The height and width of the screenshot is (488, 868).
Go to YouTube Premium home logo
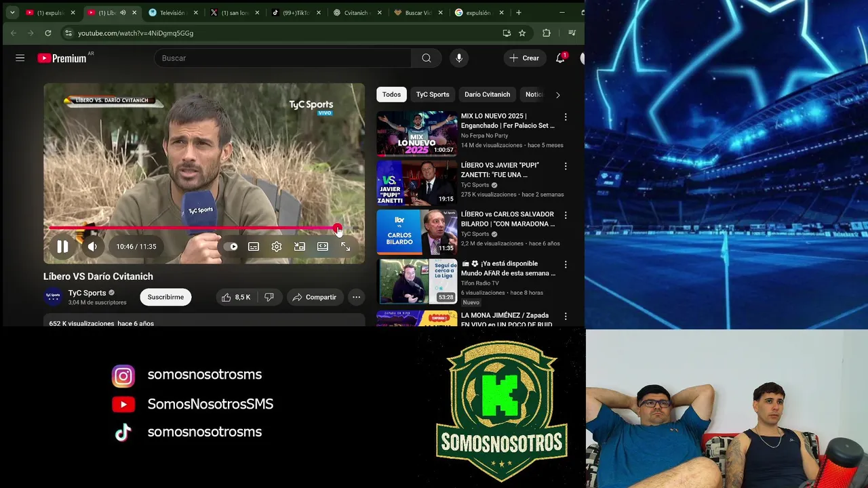[62, 58]
